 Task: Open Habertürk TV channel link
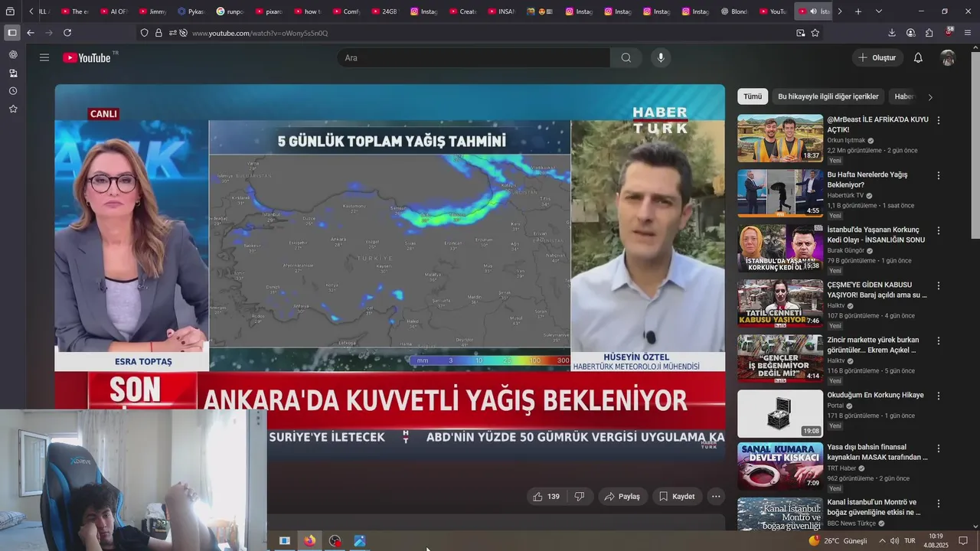click(845, 195)
